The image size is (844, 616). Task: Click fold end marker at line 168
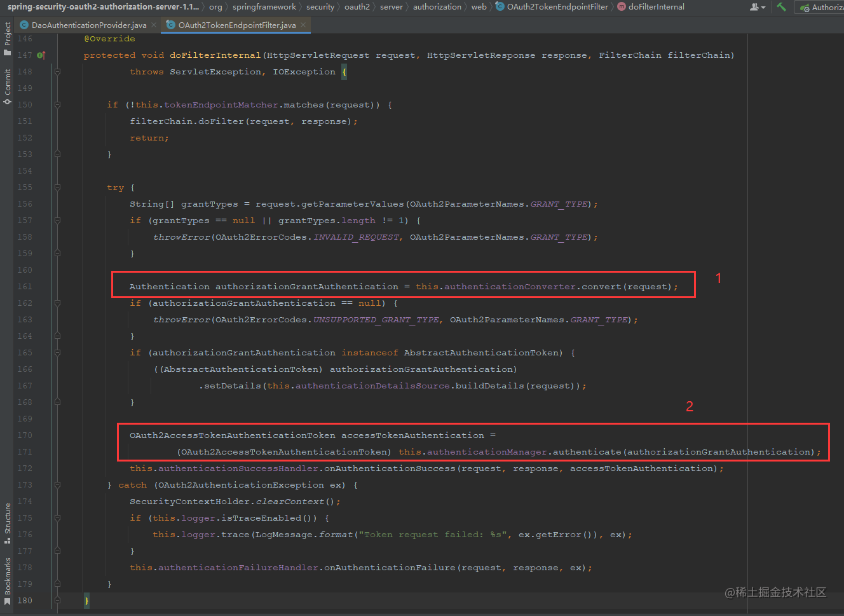tap(57, 402)
